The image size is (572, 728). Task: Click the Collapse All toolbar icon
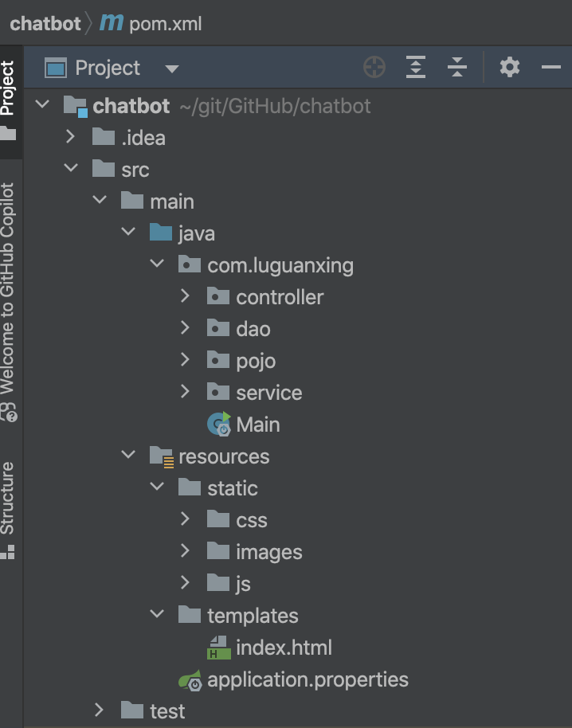tap(456, 68)
